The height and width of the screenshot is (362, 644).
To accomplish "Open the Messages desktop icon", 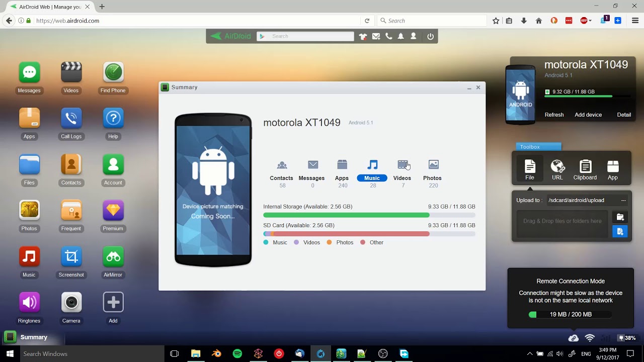I will 29,72.
